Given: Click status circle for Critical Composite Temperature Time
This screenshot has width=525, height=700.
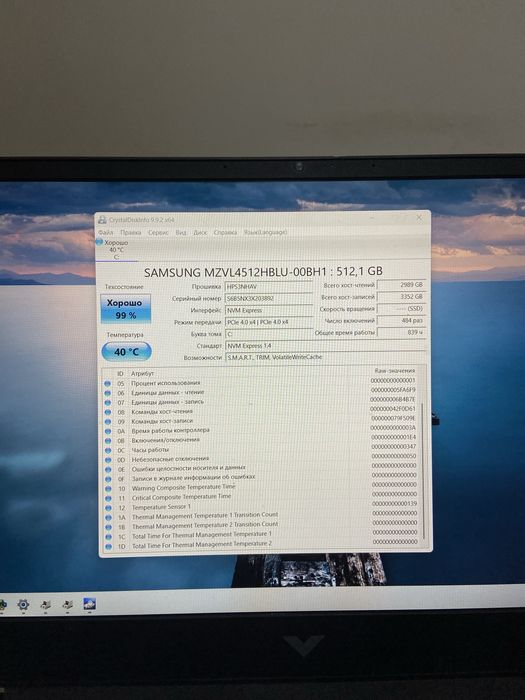Looking at the screenshot, I should (x=108, y=498).
